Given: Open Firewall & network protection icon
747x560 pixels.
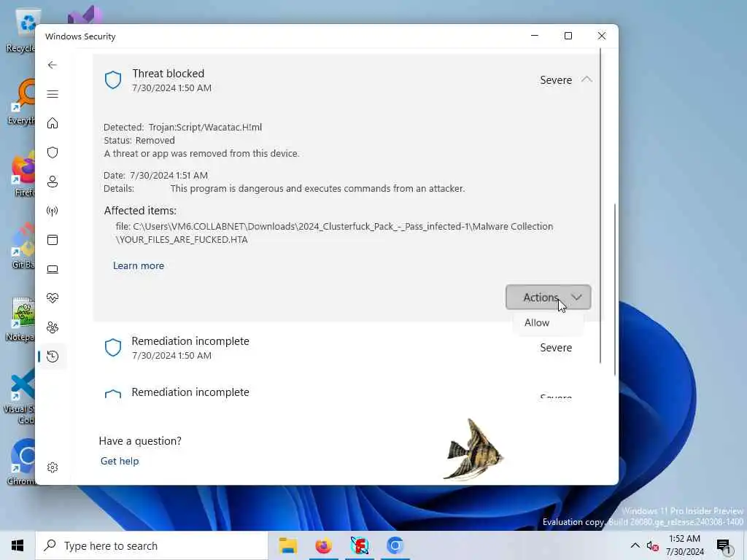Looking at the screenshot, I should (53, 211).
